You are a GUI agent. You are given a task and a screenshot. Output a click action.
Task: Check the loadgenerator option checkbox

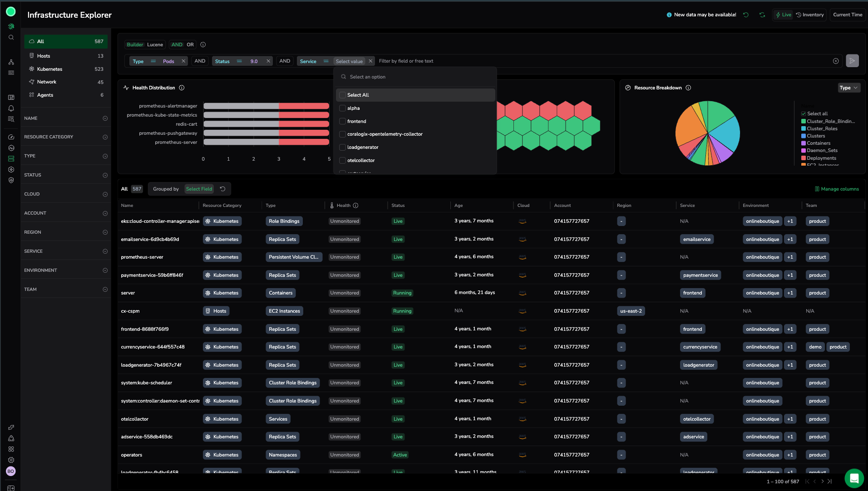tap(343, 147)
